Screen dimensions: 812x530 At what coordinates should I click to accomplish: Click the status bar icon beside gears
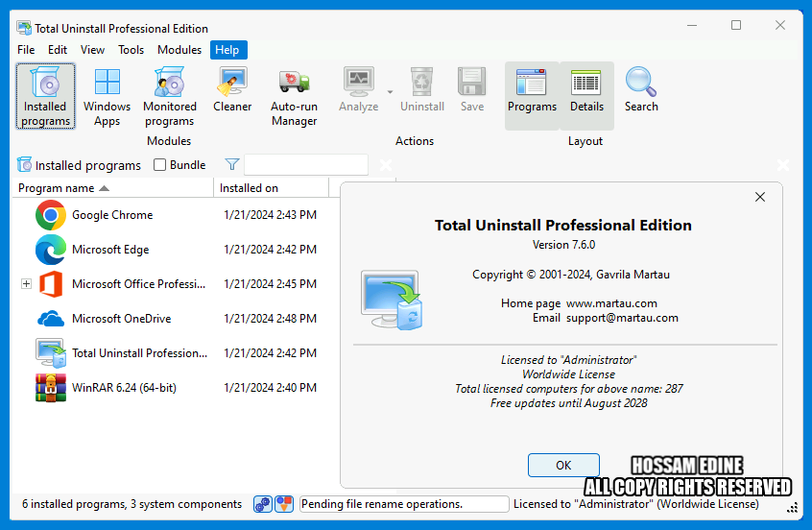pyautogui.click(x=284, y=503)
